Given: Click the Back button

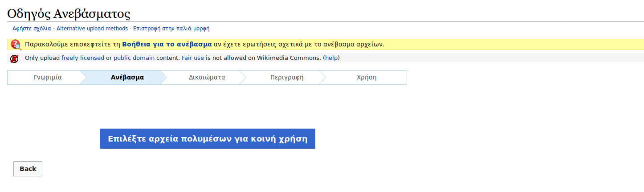Looking at the screenshot, I should (28, 169).
